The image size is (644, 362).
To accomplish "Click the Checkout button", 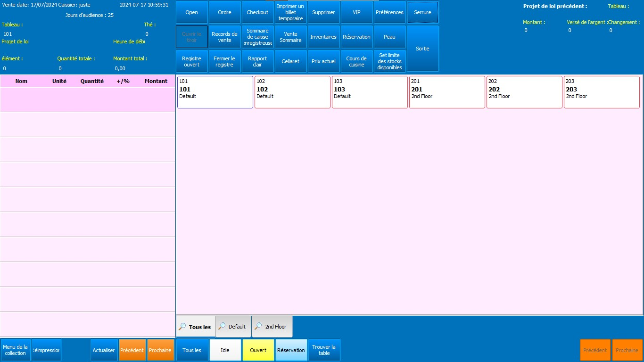I will [257, 12].
